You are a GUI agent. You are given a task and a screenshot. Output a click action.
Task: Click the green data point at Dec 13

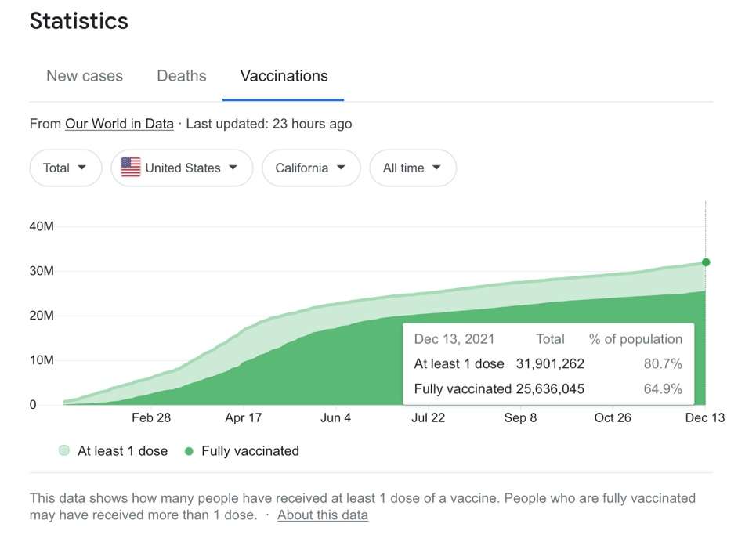coord(706,262)
